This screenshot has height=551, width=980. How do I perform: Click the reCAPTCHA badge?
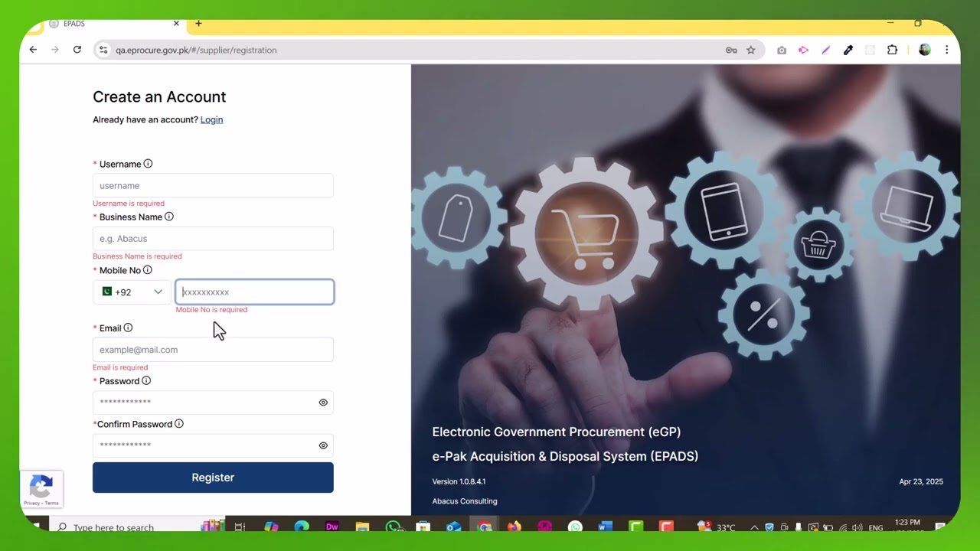click(x=41, y=489)
